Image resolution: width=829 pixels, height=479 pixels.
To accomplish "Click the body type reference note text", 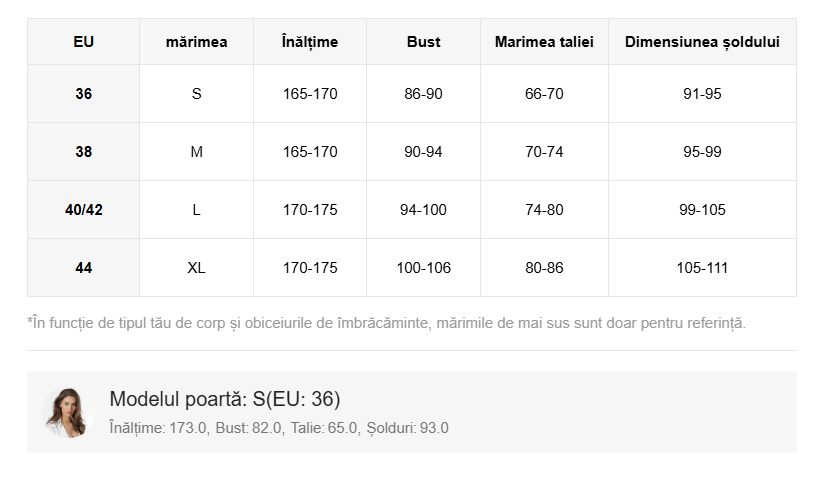I will [x=386, y=323].
